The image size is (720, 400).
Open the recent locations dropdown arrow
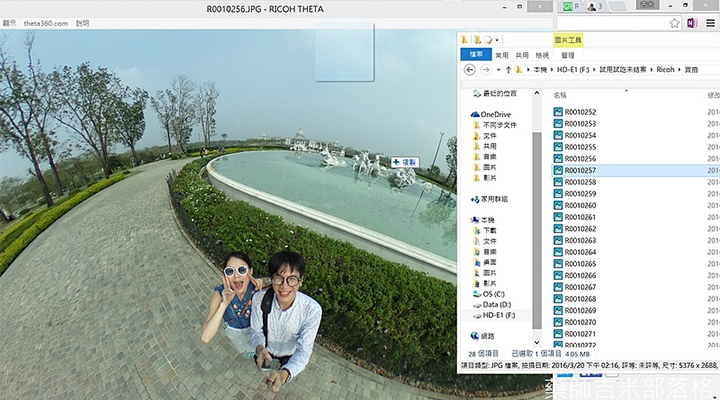click(498, 70)
